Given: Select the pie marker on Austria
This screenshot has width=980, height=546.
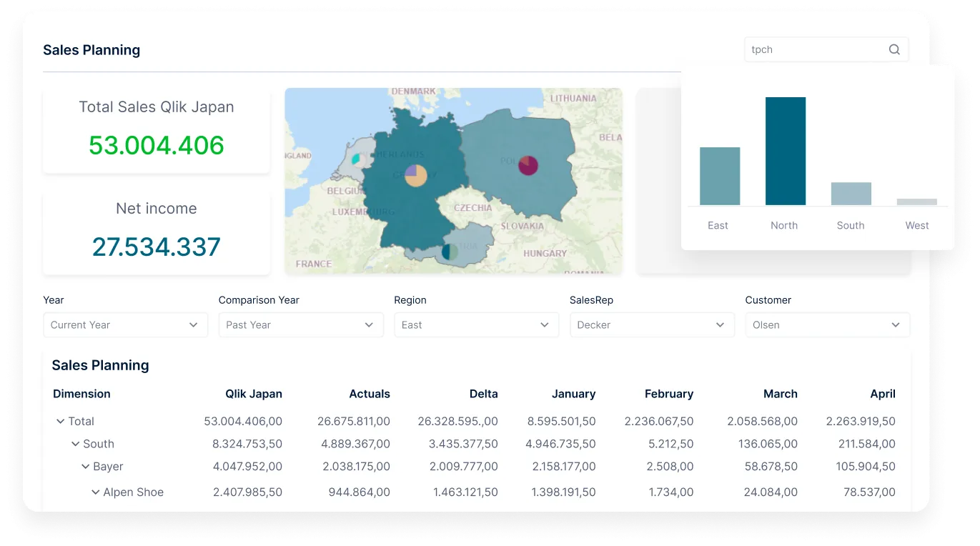Looking at the screenshot, I should (x=450, y=252).
